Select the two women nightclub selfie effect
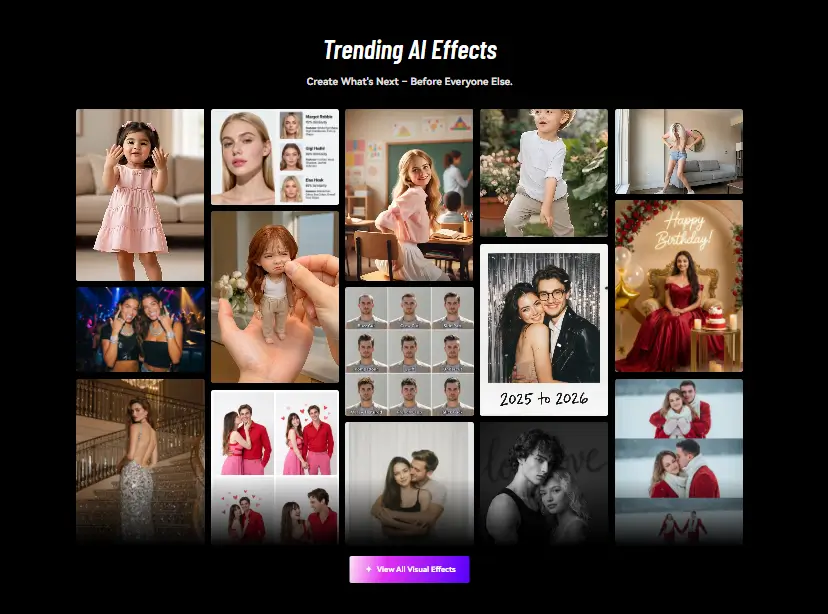 [x=140, y=329]
